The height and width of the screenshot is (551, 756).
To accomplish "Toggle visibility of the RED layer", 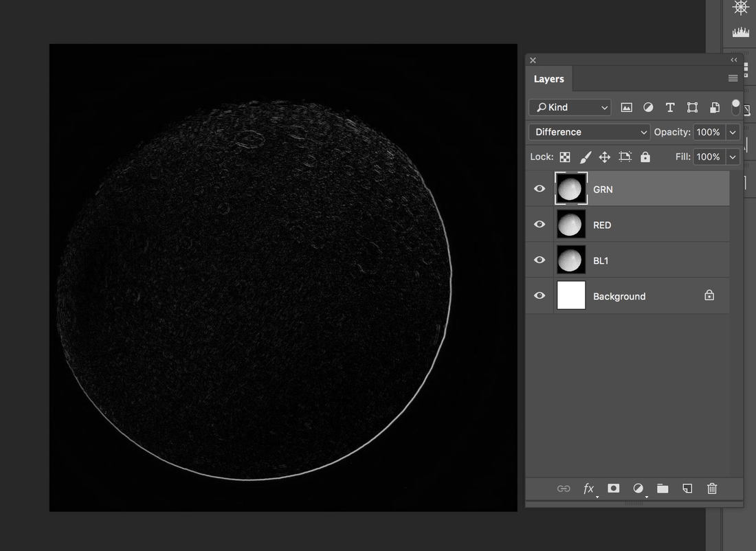I will [540, 225].
